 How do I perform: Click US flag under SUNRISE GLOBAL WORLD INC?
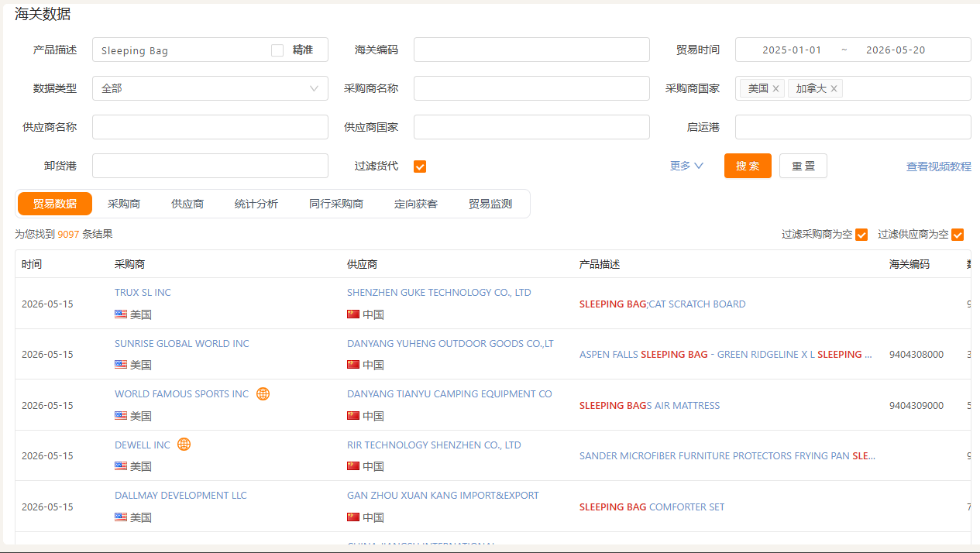pos(121,365)
